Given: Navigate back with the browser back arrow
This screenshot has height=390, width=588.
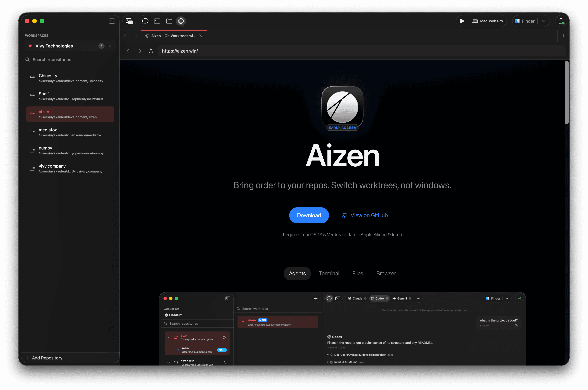Looking at the screenshot, I should pos(128,51).
